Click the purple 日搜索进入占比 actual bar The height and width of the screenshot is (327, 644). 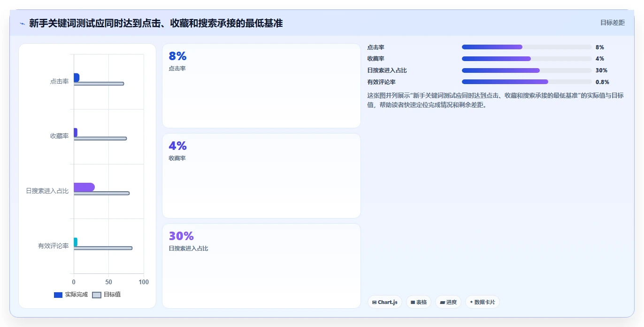[x=84, y=187]
